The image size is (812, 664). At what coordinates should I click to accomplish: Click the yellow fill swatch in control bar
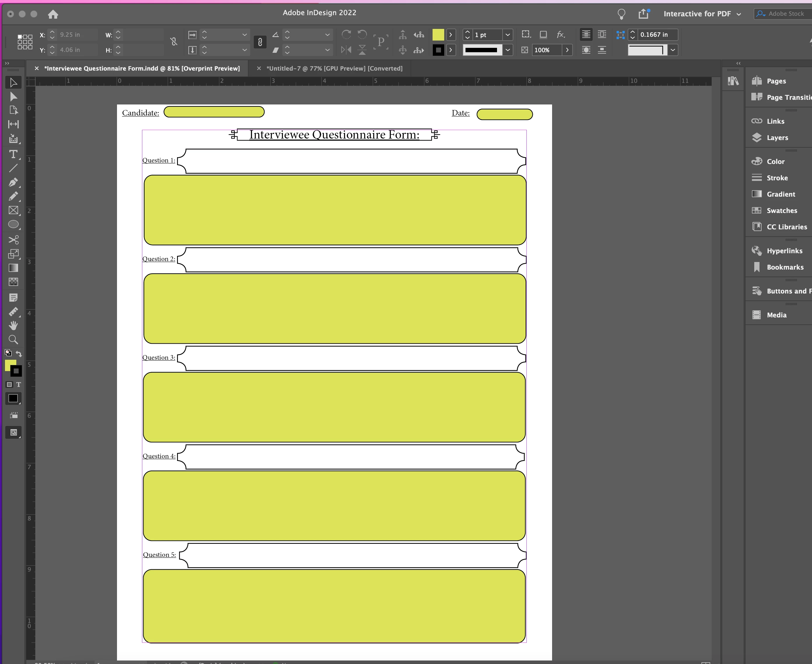click(x=438, y=35)
